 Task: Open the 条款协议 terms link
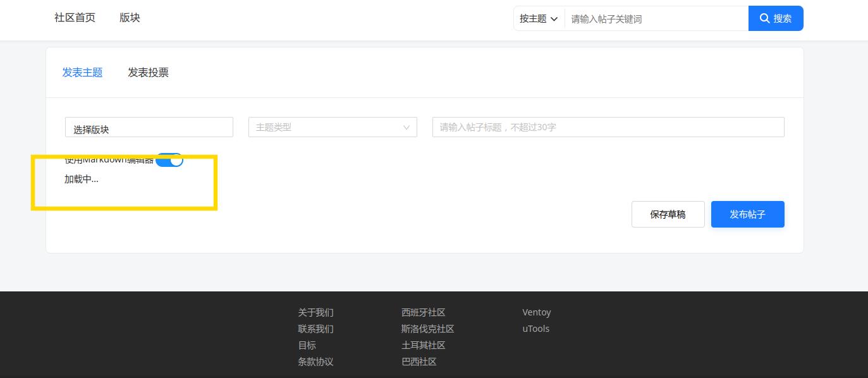[315, 362]
